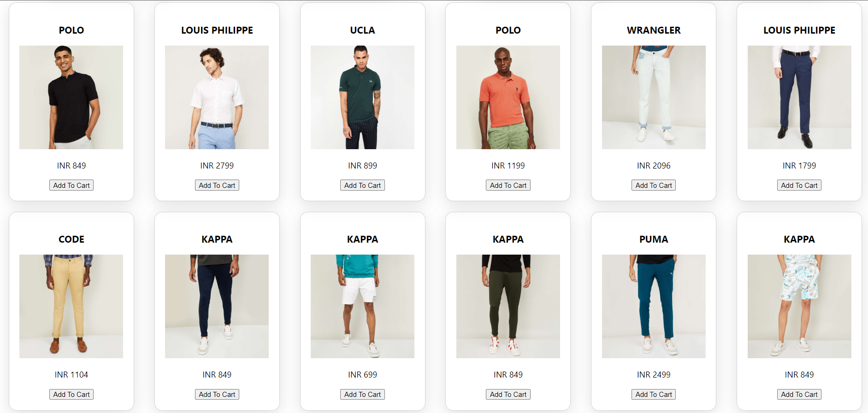View the orange Polo t-shirt photo
The image size is (868, 413).
pyautogui.click(x=508, y=97)
